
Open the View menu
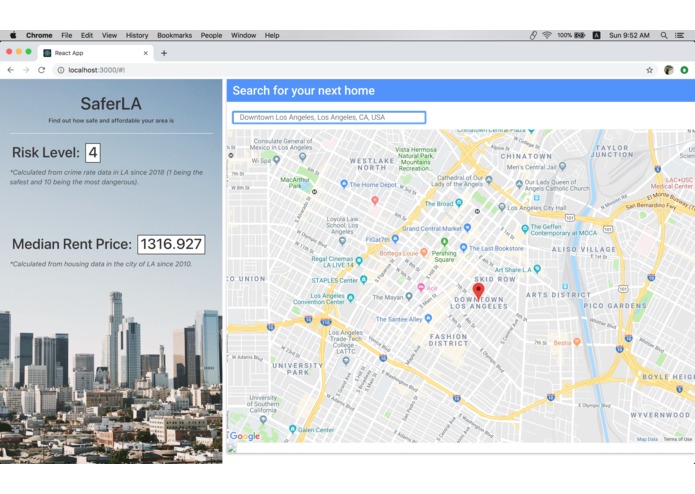click(109, 35)
